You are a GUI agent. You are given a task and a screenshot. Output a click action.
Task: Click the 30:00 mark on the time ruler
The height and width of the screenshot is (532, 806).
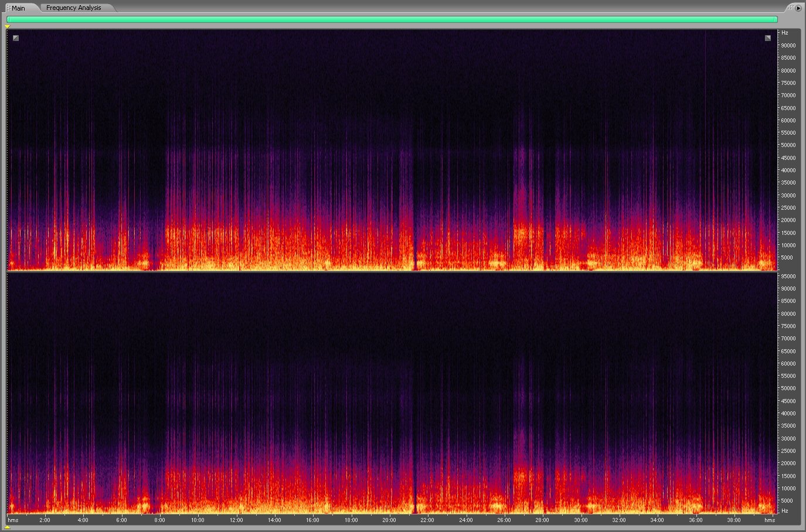tap(580, 520)
